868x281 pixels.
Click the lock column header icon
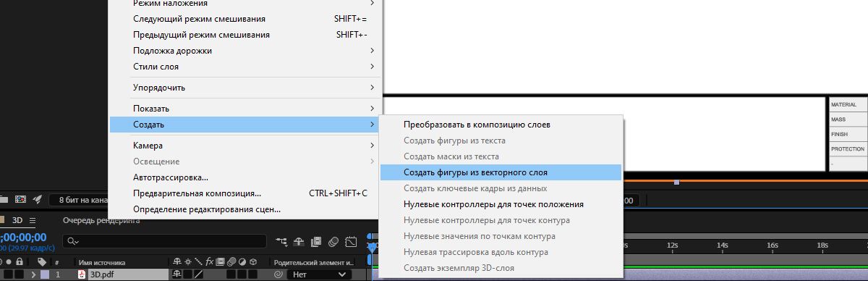tap(20, 262)
